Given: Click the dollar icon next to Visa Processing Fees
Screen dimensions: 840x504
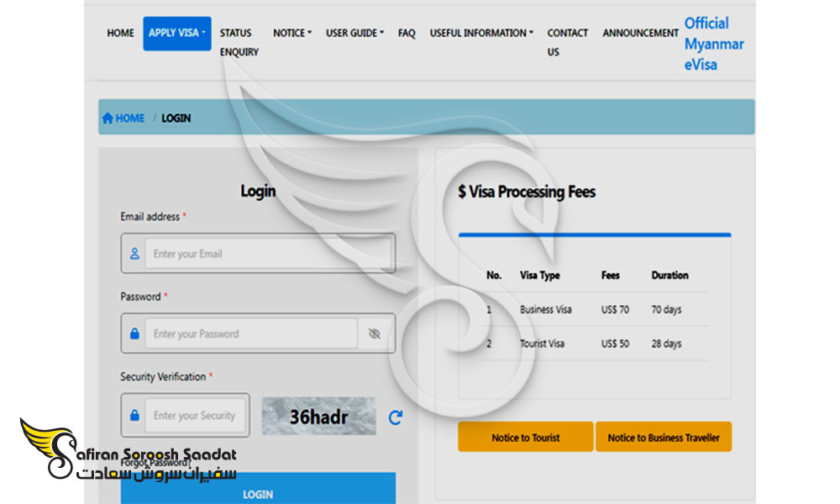Looking at the screenshot, I should coord(464,192).
